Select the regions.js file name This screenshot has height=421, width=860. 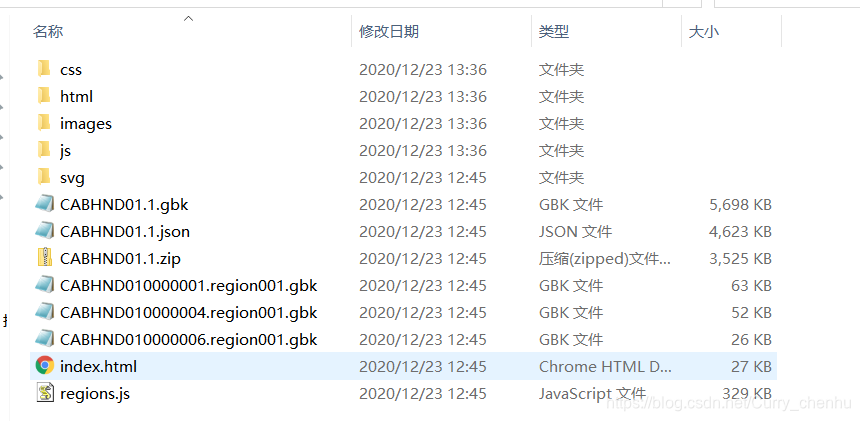(x=95, y=393)
